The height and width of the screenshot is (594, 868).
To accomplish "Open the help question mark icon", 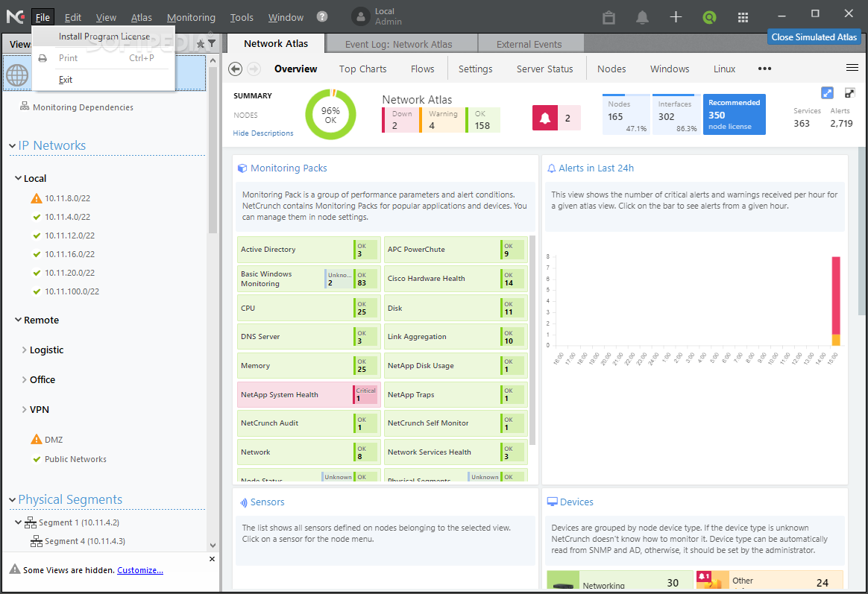I will [322, 16].
